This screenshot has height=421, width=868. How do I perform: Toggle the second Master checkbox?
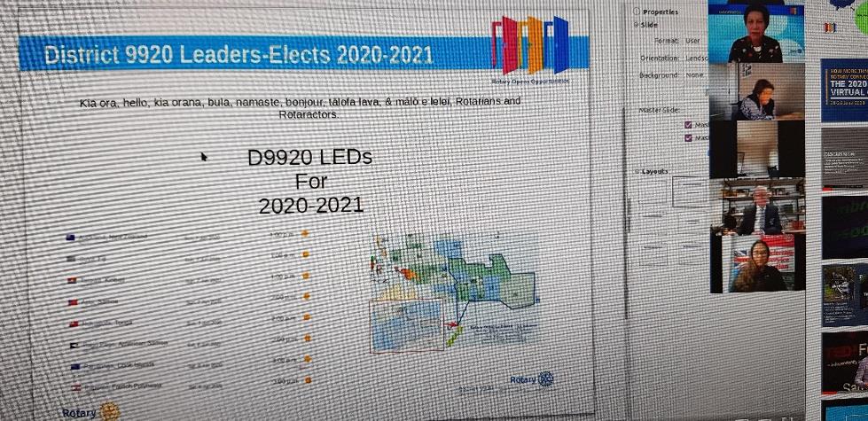pyautogui.click(x=689, y=137)
